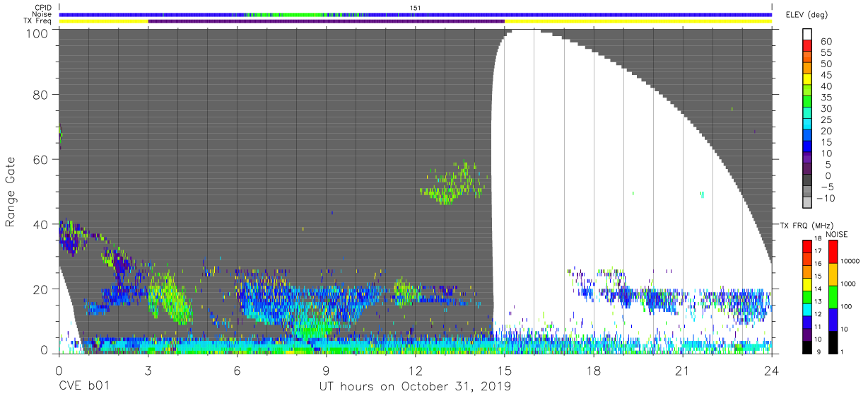Click the '15' tick on UT hours axis

505,369
